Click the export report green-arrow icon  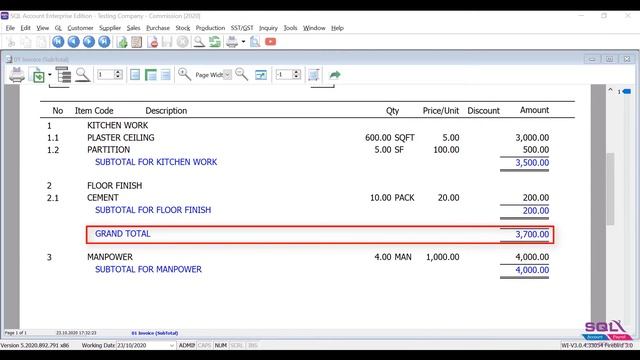(38, 75)
